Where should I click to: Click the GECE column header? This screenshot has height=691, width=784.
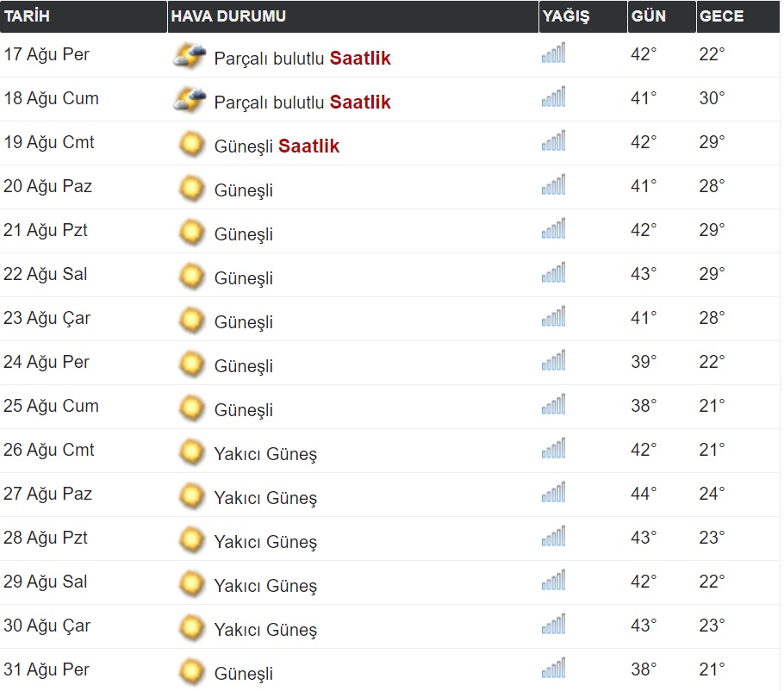(721, 16)
